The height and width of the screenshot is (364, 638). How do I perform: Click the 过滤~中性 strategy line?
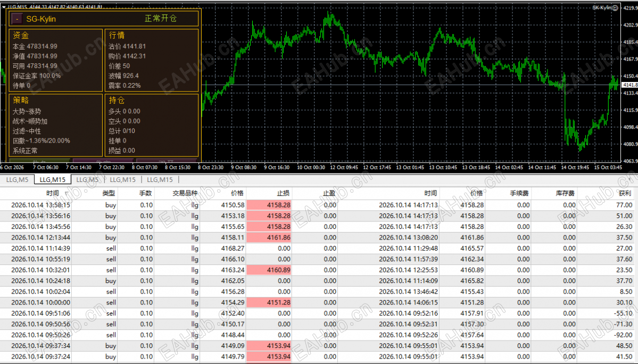tap(27, 131)
